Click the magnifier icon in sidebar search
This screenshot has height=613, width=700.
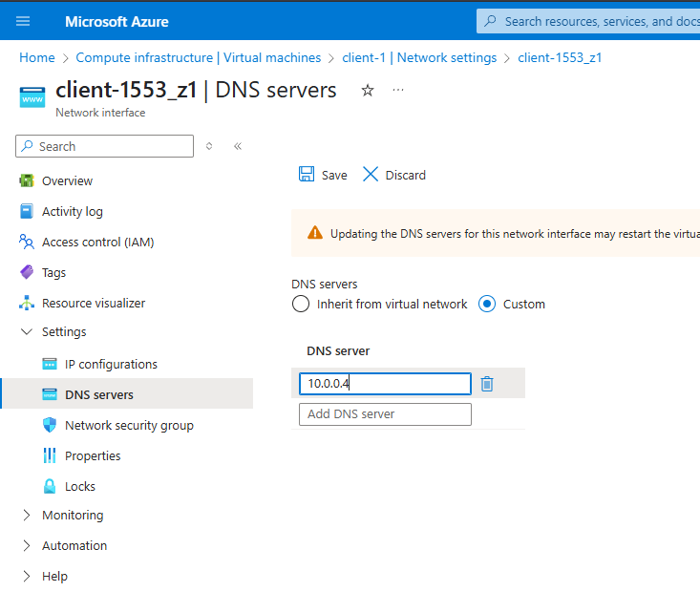click(x=28, y=145)
